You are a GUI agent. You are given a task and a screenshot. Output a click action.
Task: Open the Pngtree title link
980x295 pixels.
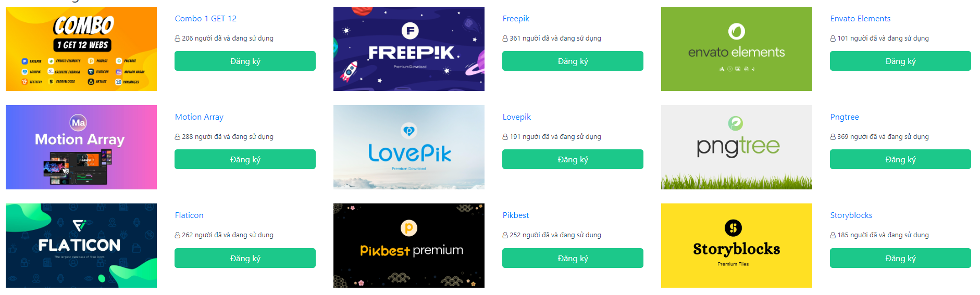(845, 117)
